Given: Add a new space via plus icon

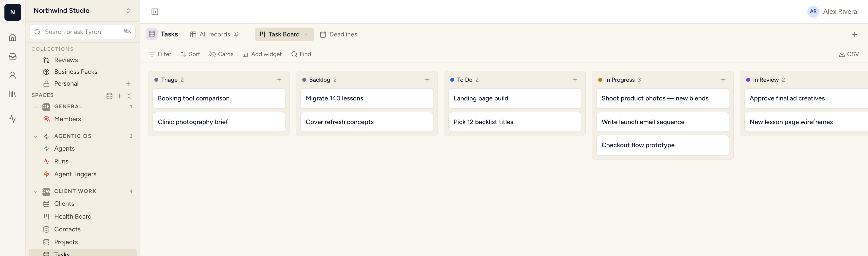Looking at the screenshot, I should tap(119, 96).
